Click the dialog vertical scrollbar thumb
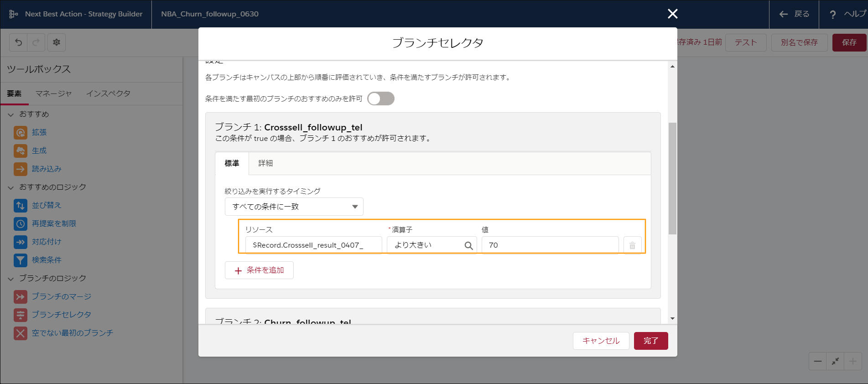The width and height of the screenshot is (868, 384). (672, 178)
